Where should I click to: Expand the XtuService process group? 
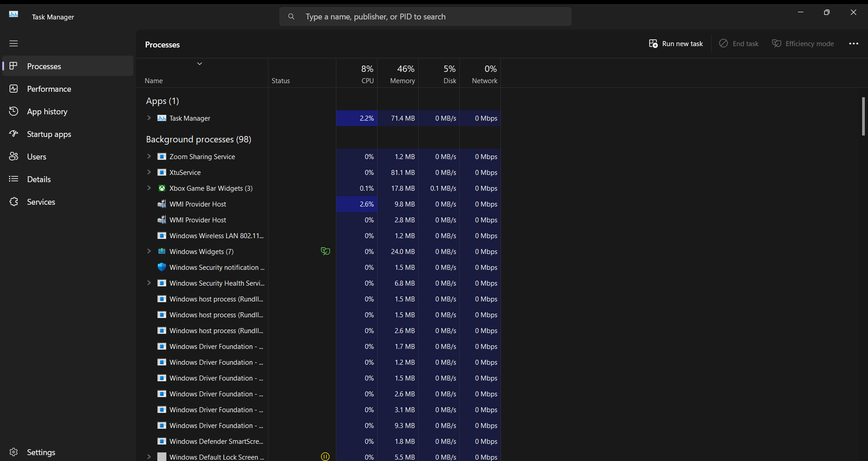pyautogui.click(x=149, y=172)
